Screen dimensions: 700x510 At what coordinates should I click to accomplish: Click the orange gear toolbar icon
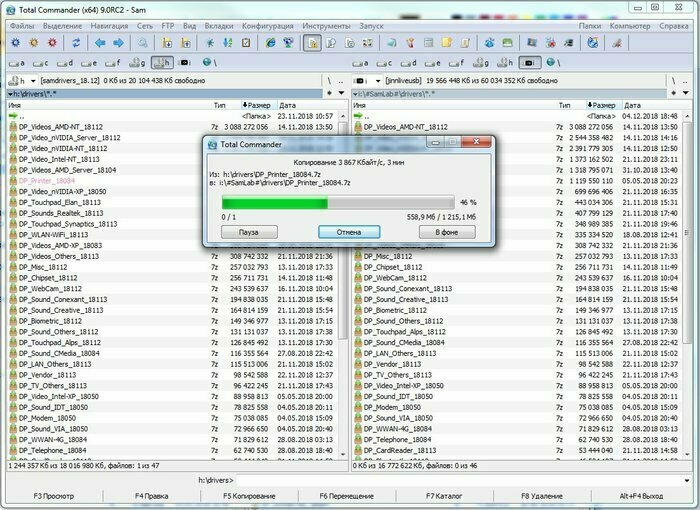point(34,43)
